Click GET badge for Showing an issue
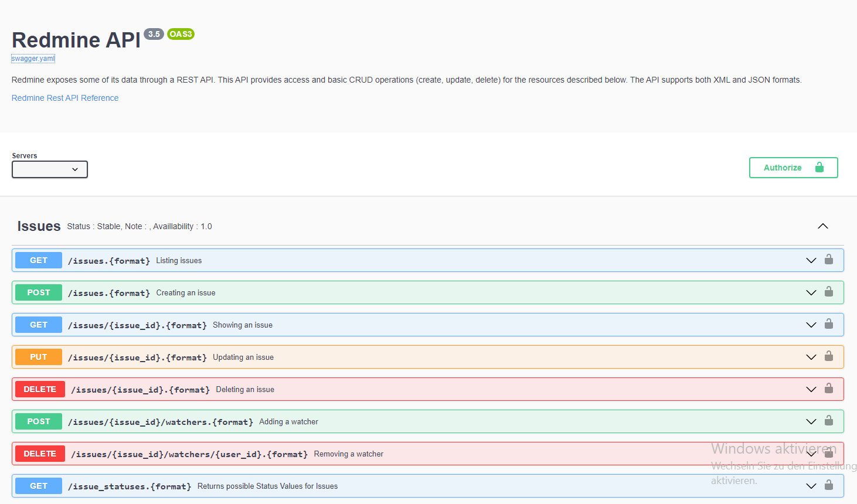Image resolution: width=857 pixels, height=504 pixels. [x=39, y=325]
